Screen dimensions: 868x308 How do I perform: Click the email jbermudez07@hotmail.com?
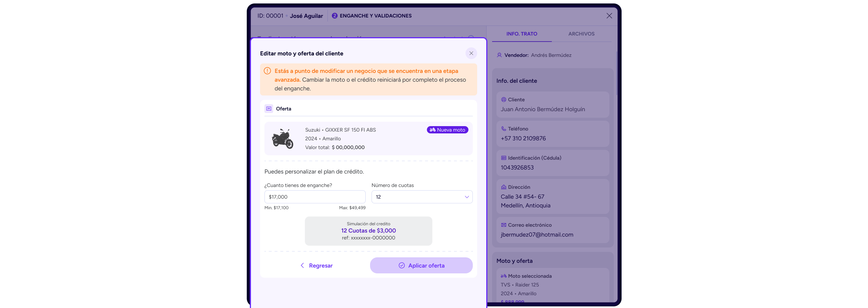[x=537, y=235]
